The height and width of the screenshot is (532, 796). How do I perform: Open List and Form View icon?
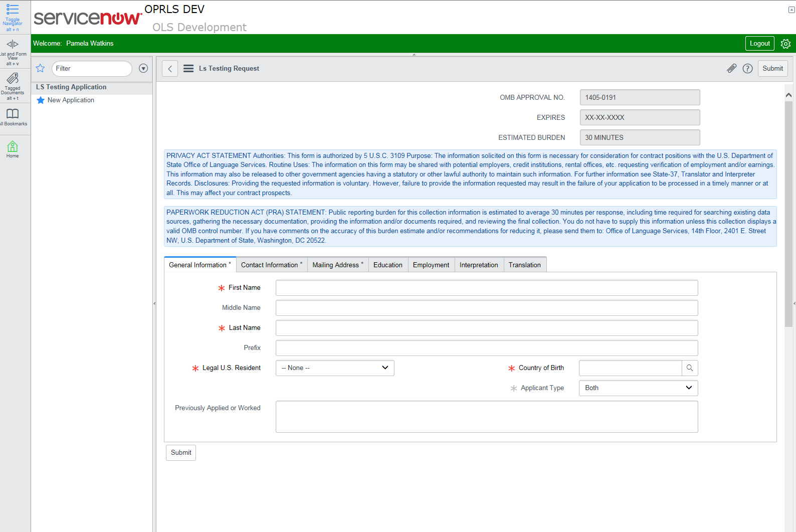tap(13, 44)
